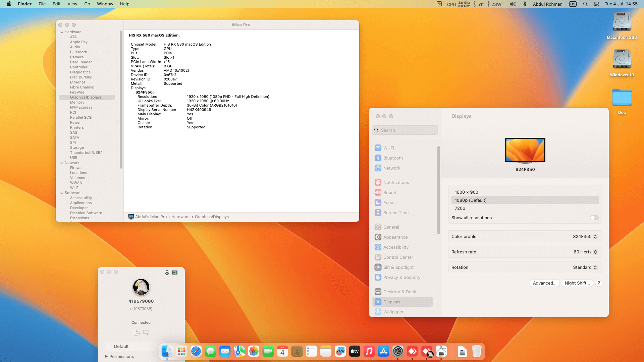Open the Go menu in the menu bar
644x362 pixels.
(x=87, y=4)
